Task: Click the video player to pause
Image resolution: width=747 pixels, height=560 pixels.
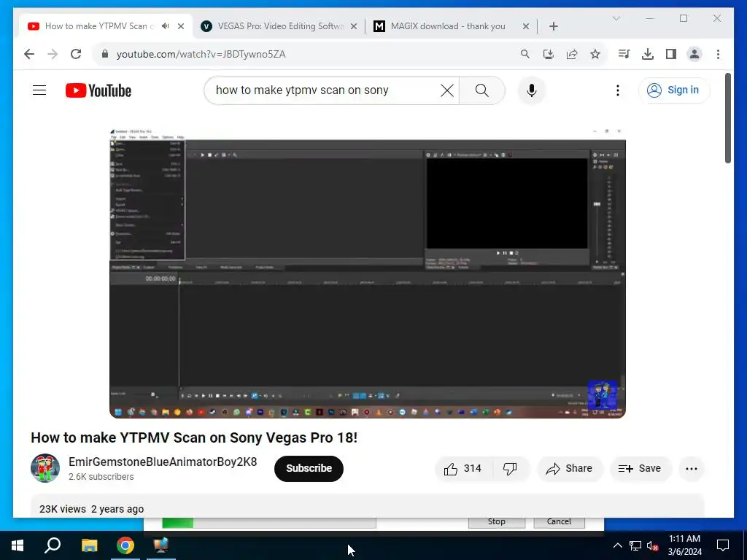Action: 368,273
